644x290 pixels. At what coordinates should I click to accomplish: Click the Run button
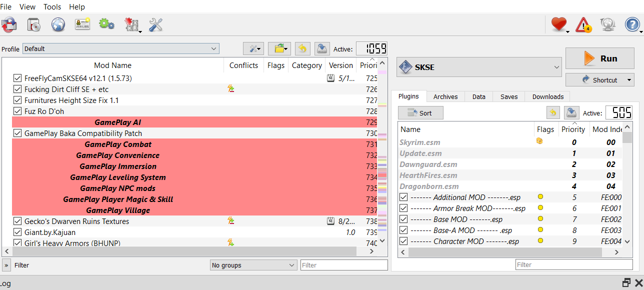click(x=600, y=58)
